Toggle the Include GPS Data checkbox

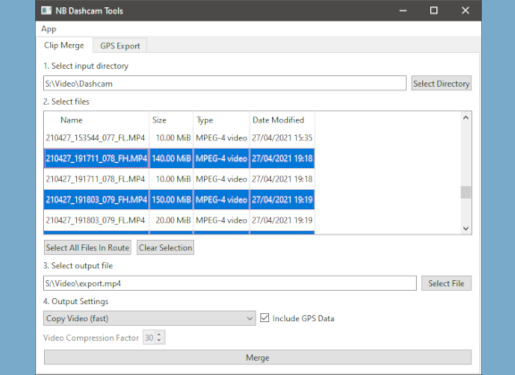tap(264, 318)
